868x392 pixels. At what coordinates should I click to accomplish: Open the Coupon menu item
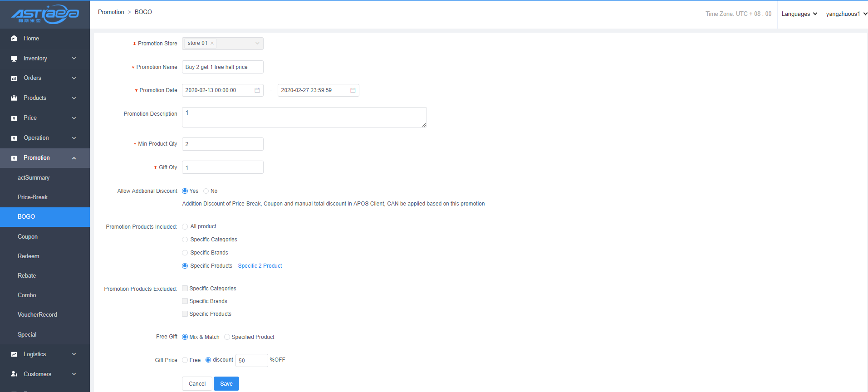tap(28, 237)
